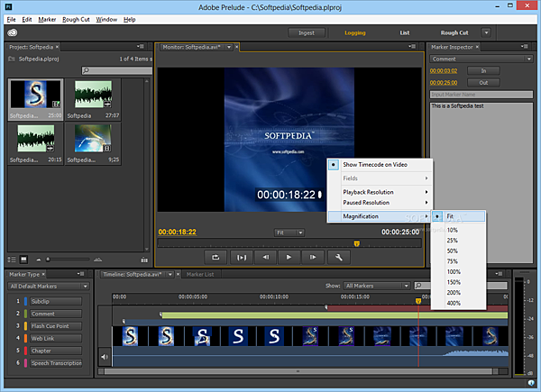541x392 pixels.
Task: Open the All Default Markers dropdown
Action: click(49, 287)
